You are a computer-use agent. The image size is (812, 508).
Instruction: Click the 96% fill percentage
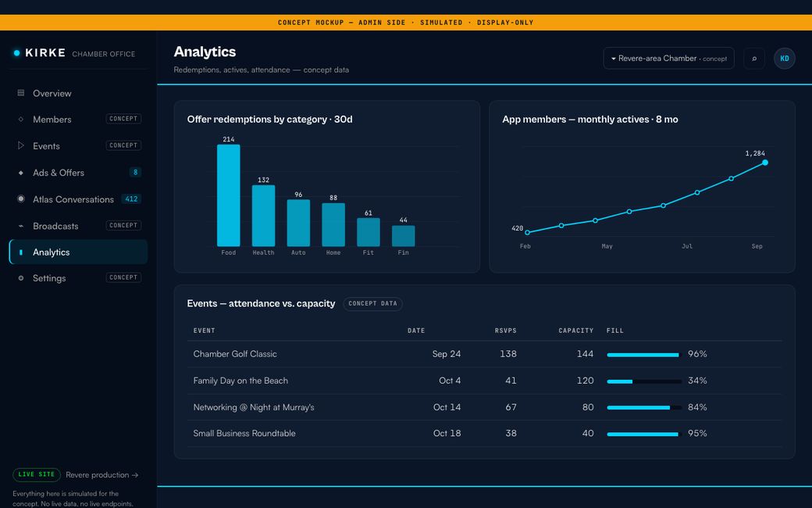[697, 354]
